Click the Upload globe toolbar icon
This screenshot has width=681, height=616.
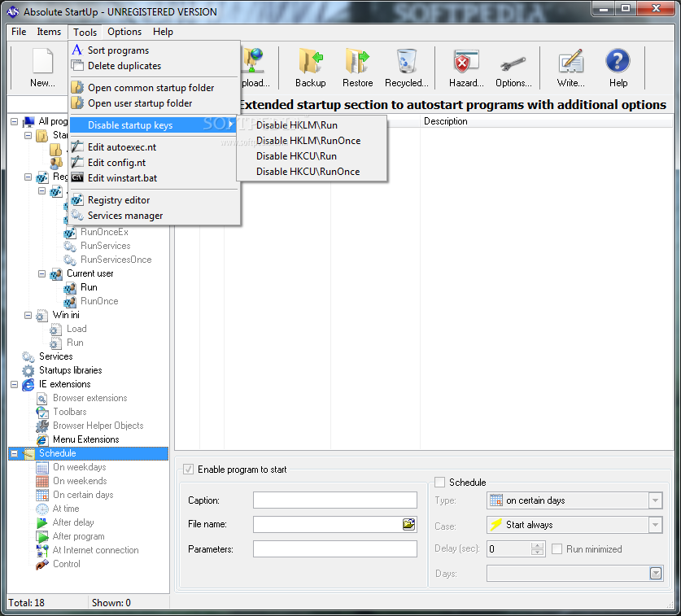(x=253, y=60)
